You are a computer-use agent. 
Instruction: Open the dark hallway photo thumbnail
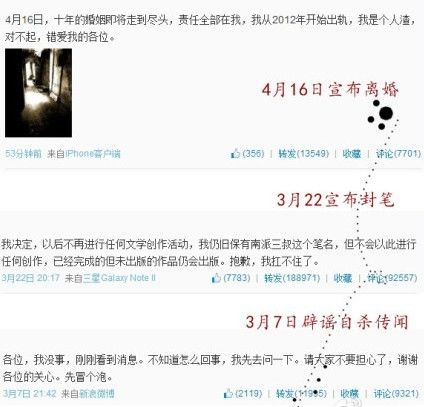click(38, 93)
